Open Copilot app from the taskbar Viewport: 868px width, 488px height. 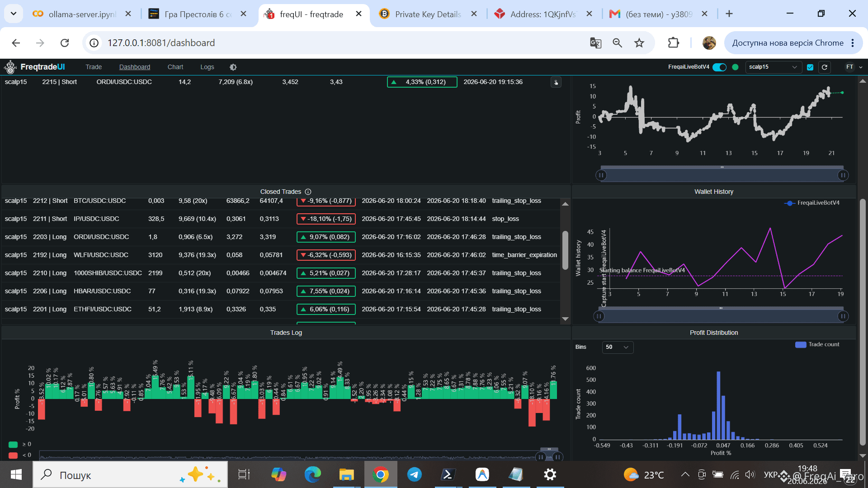tap(278, 474)
